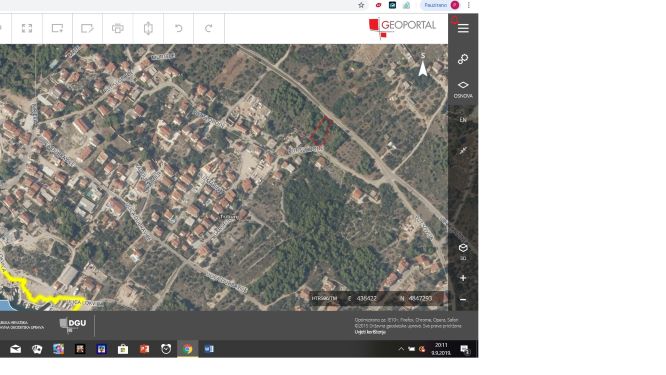The width and height of the screenshot is (666, 375).
Task: Click the satellite icon in sidebar
Action: click(463, 150)
